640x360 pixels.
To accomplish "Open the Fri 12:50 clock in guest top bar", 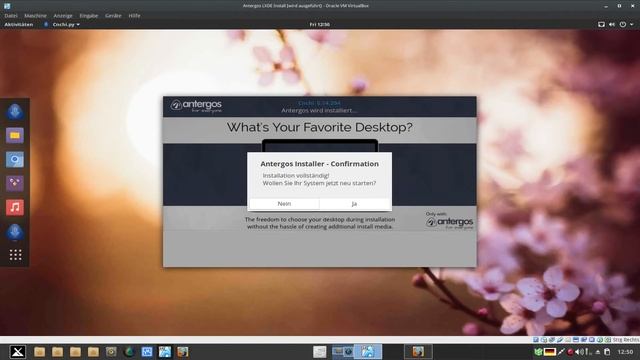I will coord(320,24).
